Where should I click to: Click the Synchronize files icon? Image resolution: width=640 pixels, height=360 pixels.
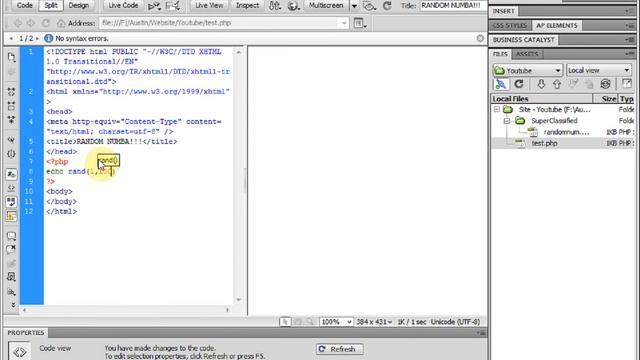pyautogui.click(x=605, y=84)
